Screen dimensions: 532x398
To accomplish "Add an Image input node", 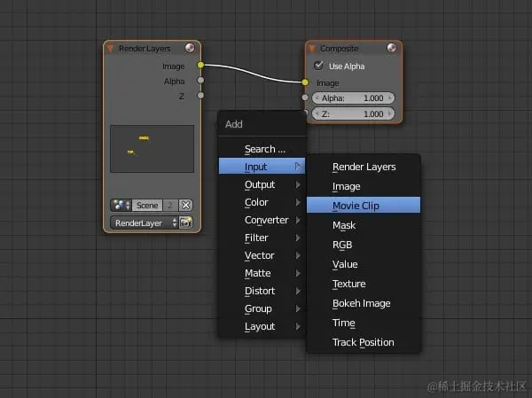I will pos(364,186).
